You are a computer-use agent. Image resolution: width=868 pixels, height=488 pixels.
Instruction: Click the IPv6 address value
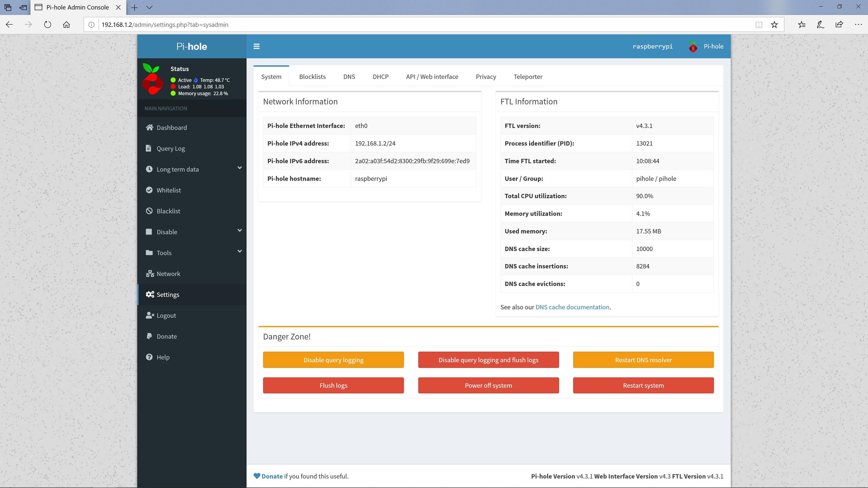(412, 161)
